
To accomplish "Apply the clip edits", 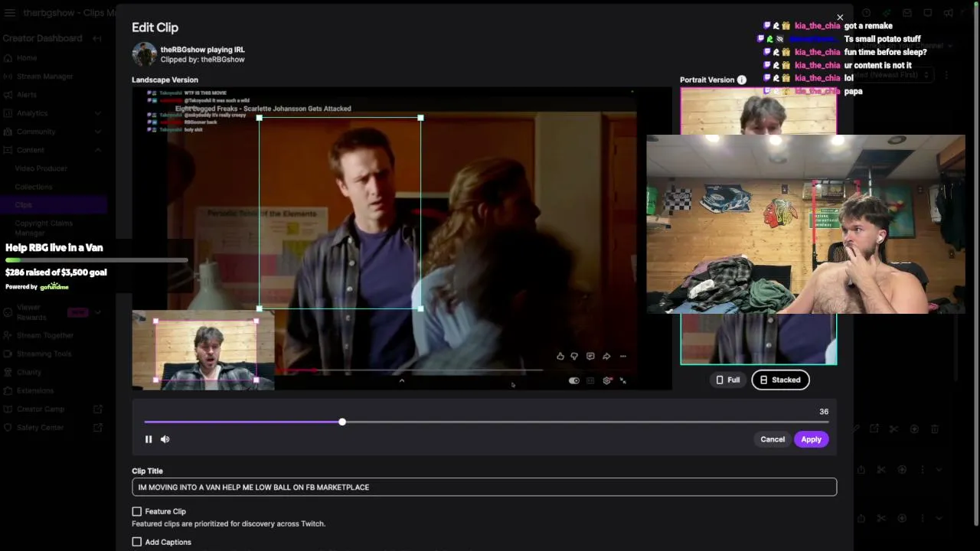I will [x=811, y=439].
